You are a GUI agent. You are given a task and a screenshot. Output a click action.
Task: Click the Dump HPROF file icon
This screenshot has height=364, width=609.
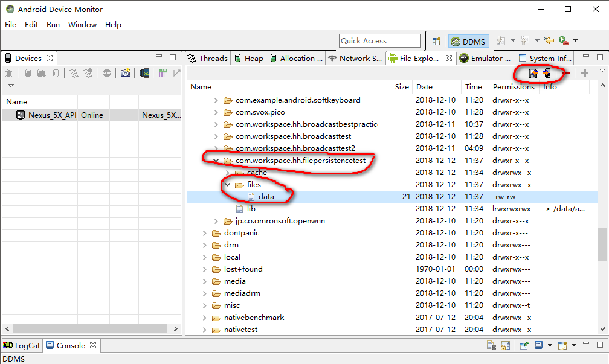tap(42, 73)
